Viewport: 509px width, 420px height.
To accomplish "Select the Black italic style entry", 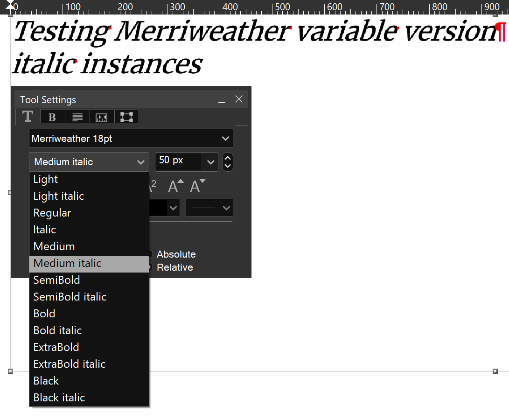I will coord(59,398).
